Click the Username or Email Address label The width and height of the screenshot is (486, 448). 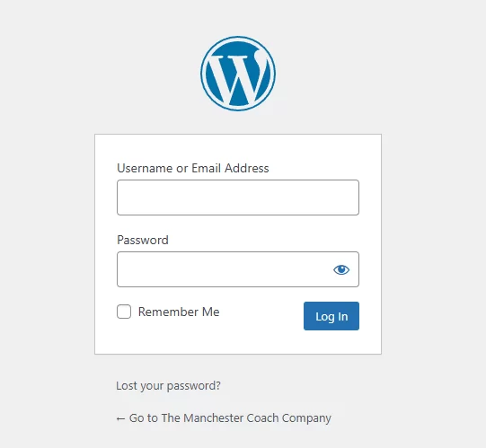click(x=193, y=168)
